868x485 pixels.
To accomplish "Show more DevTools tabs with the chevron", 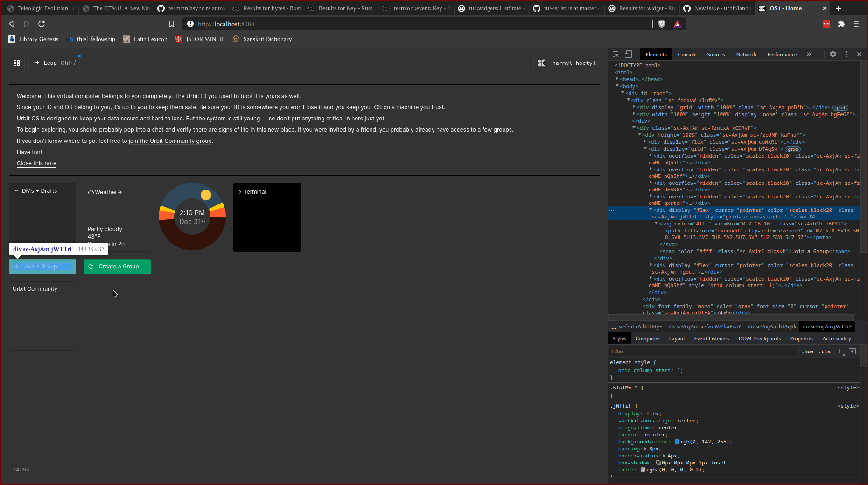I will pyautogui.click(x=809, y=54).
